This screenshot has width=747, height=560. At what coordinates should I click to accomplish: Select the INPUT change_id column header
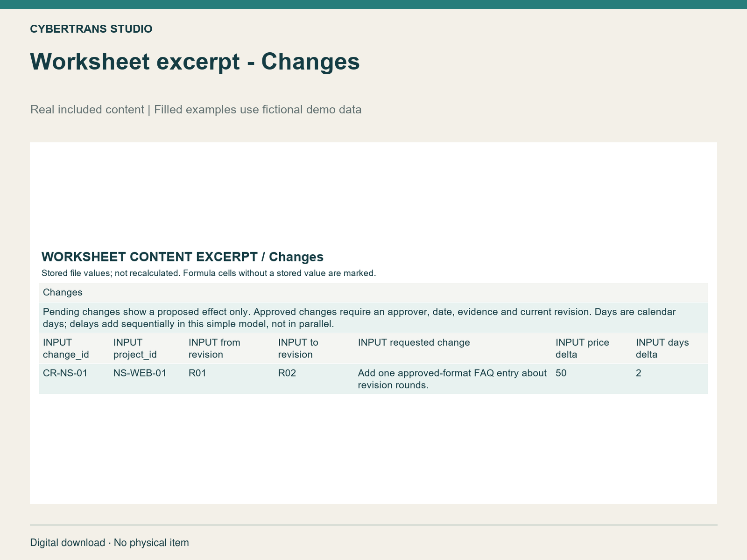[66, 348]
